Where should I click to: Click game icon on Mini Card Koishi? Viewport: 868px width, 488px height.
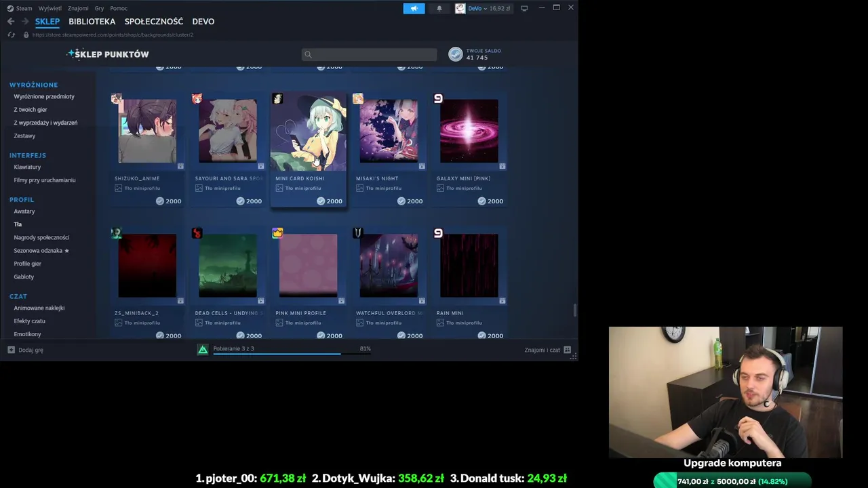tap(277, 99)
